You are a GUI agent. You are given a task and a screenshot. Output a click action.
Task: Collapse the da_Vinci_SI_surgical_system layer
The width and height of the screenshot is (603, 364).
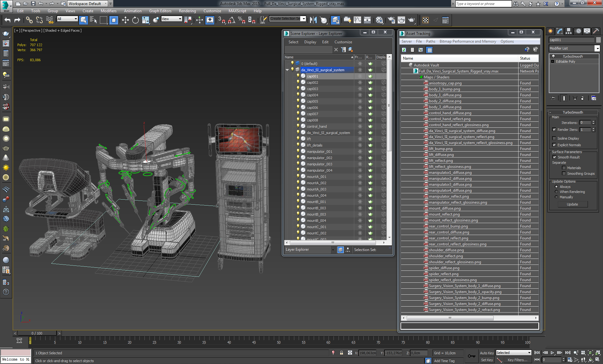click(287, 70)
